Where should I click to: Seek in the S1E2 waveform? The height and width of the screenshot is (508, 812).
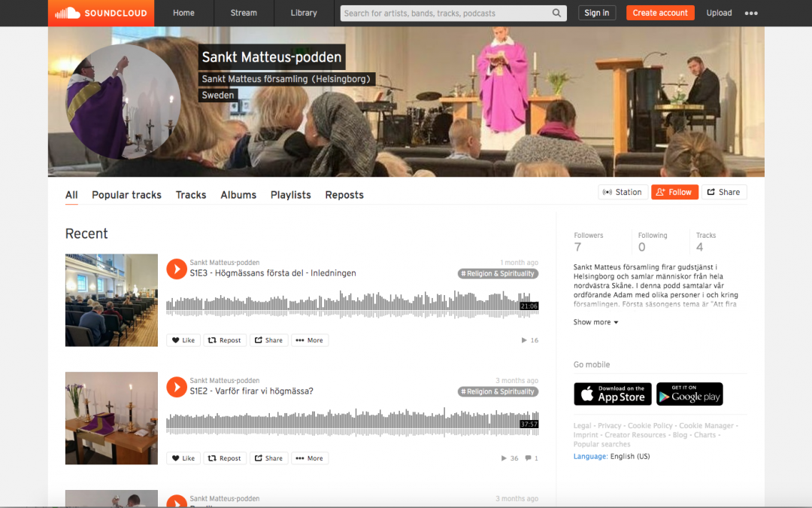[352, 422]
